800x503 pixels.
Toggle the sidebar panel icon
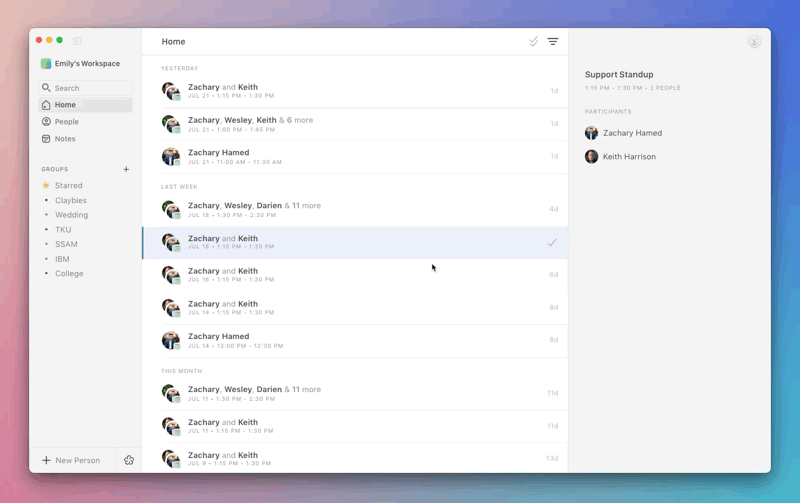pos(77,41)
